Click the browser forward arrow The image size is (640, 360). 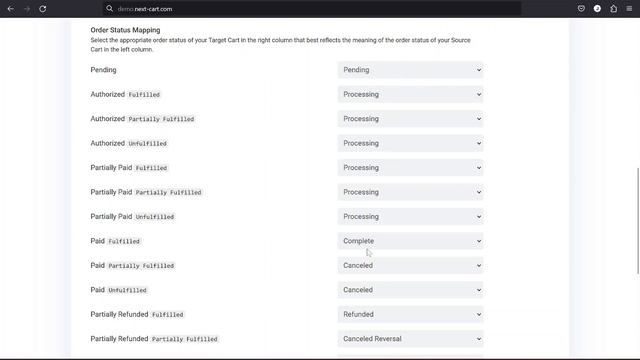[27, 9]
